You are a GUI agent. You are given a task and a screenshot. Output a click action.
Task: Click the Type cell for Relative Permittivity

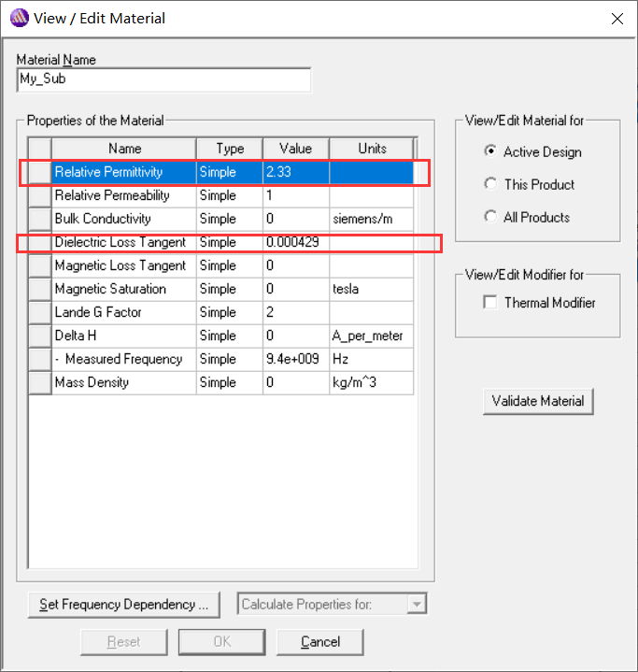click(230, 172)
